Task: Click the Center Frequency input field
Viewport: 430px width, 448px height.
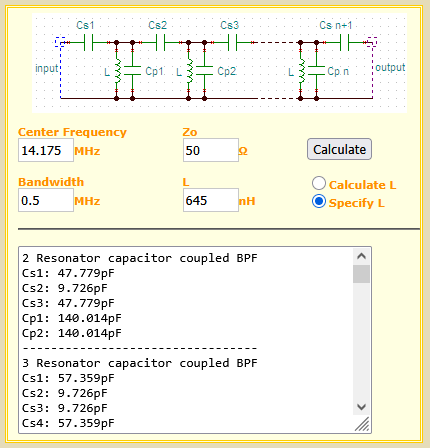Action: (x=46, y=150)
